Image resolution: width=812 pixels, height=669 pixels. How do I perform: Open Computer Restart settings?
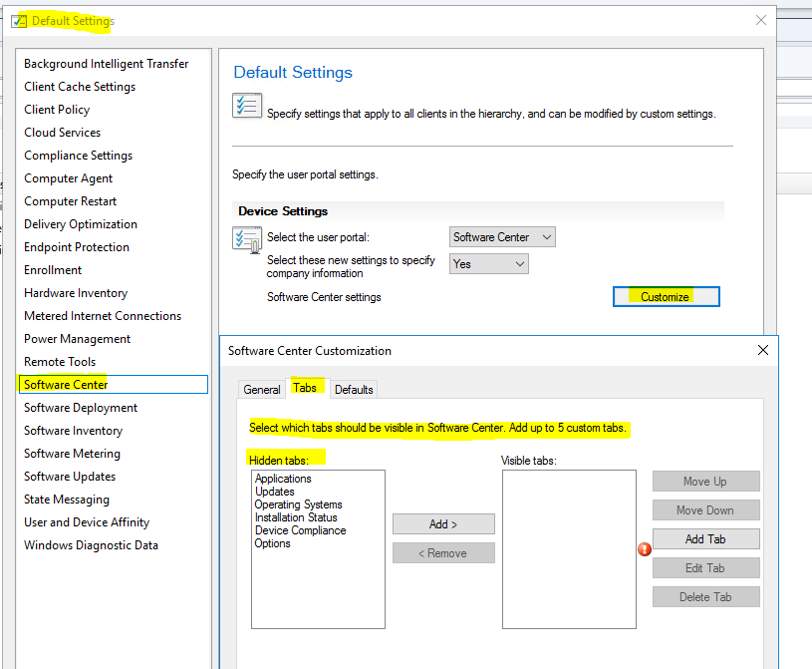71,201
